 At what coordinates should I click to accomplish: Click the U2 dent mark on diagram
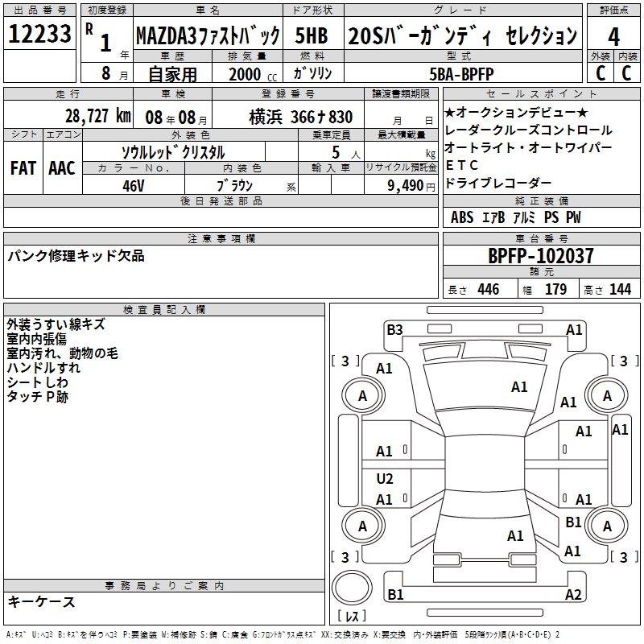385,479
